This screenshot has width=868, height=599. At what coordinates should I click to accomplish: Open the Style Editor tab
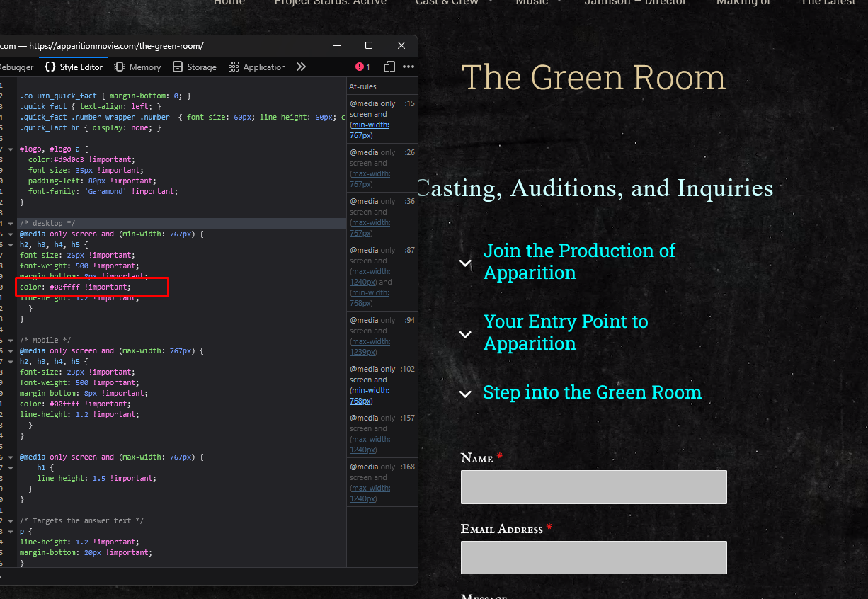[x=74, y=67]
